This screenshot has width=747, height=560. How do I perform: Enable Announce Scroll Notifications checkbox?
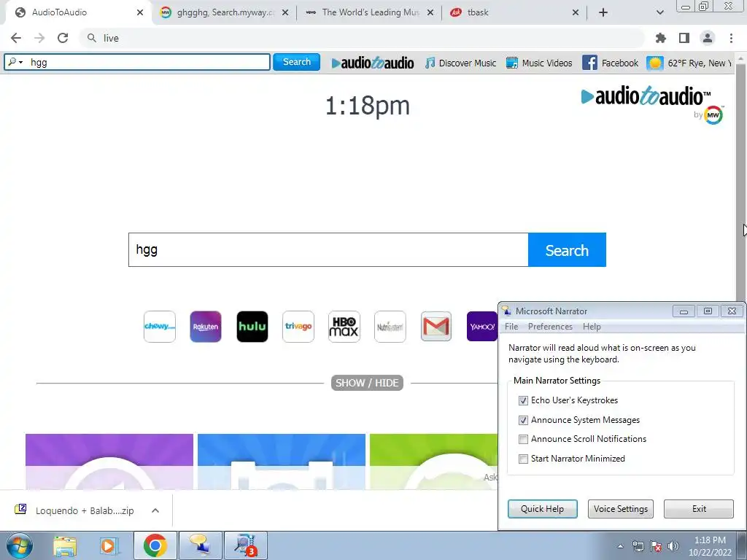tap(523, 439)
